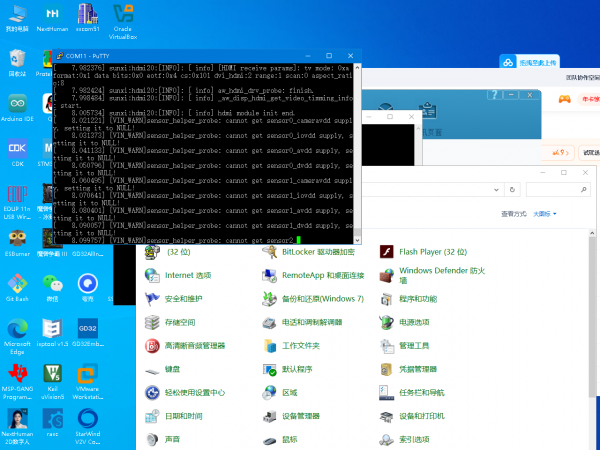Open Backup and Restore (Windows 7)

pos(322,298)
